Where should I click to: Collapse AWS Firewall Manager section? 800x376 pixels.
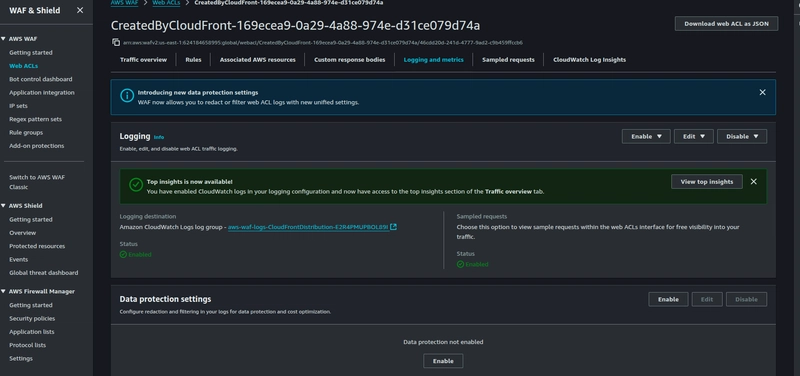(4, 292)
